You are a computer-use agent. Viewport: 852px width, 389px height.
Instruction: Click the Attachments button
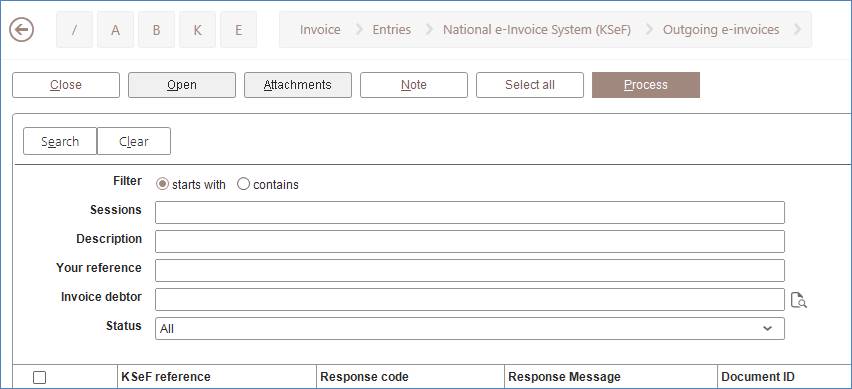[x=298, y=85]
